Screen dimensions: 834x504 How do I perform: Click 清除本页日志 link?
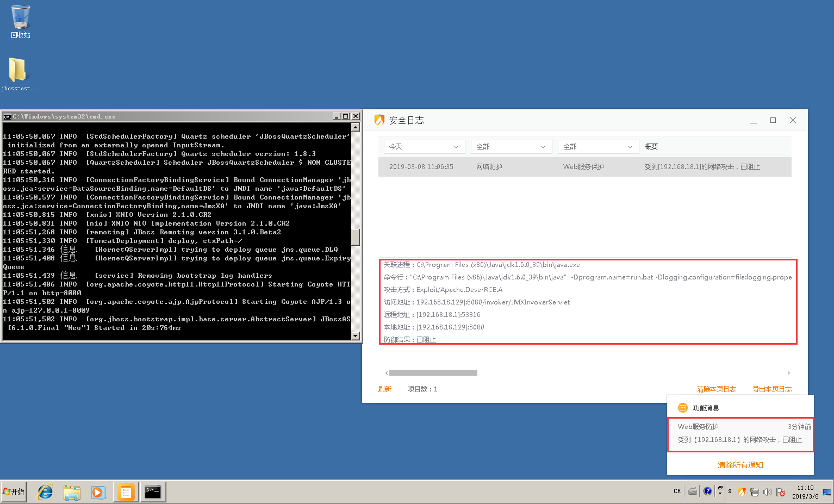click(x=716, y=389)
